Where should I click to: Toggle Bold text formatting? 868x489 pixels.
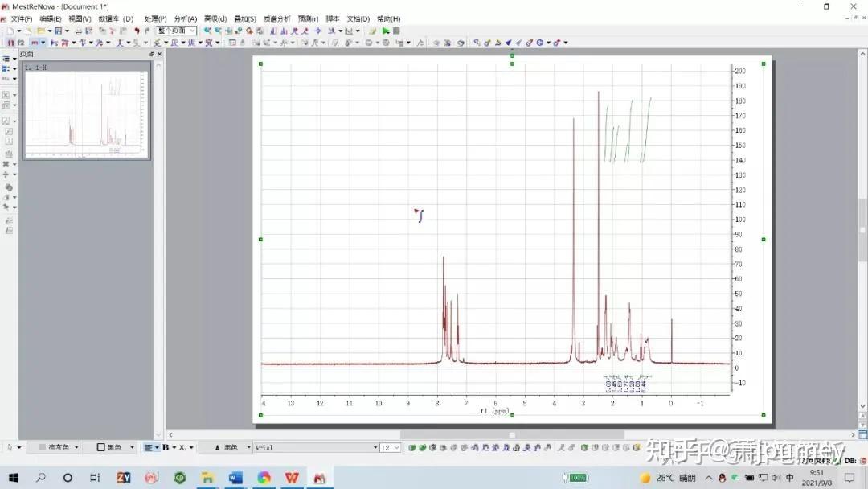[x=166, y=447]
